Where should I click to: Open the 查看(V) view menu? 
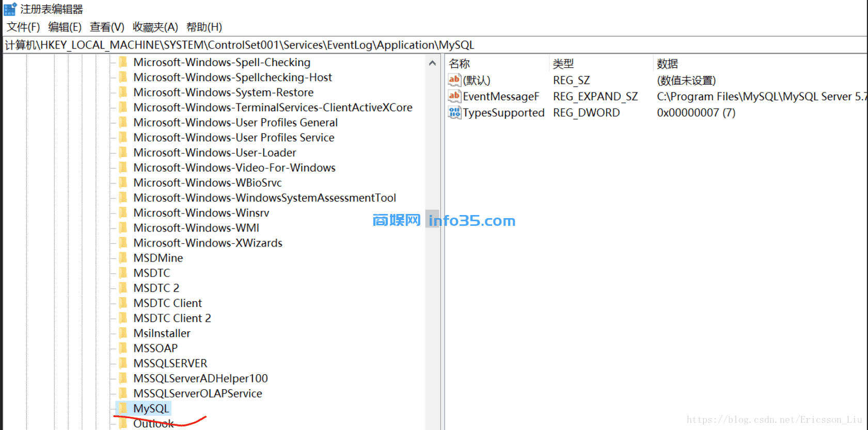pyautogui.click(x=107, y=27)
